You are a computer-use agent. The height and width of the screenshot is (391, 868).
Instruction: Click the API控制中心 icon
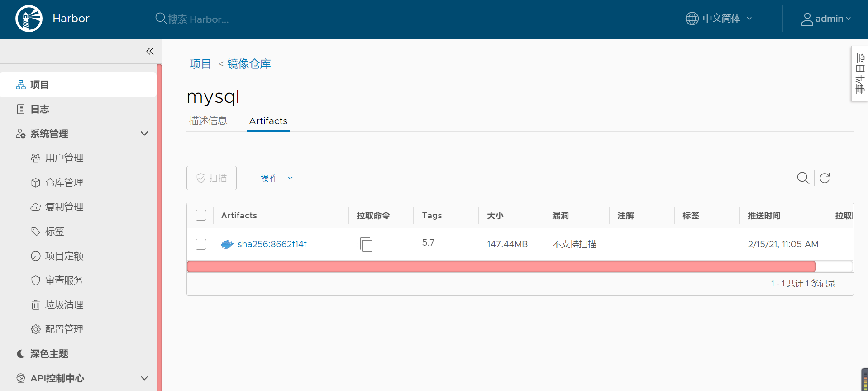(x=21, y=378)
